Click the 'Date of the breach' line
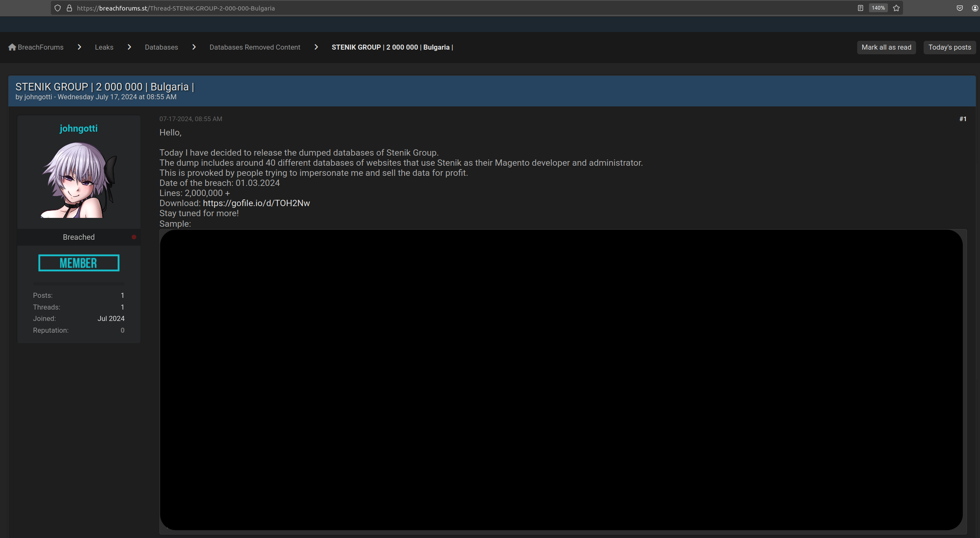Image resolution: width=980 pixels, height=538 pixels. pos(220,183)
